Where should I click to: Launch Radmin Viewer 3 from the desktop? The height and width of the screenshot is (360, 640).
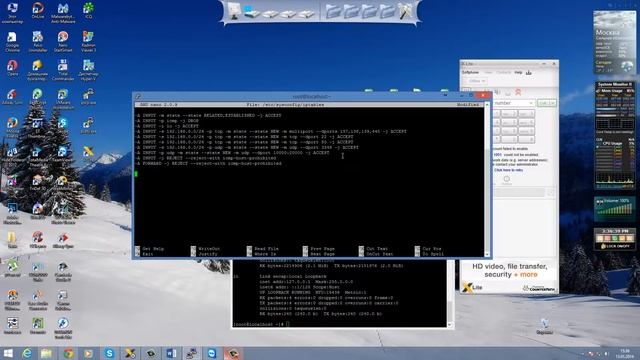tap(88, 42)
